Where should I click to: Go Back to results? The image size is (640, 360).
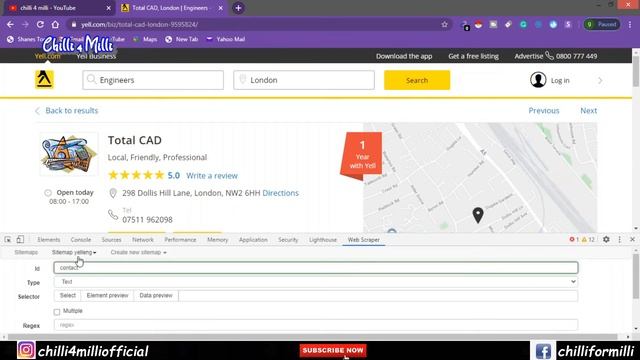click(67, 111)
